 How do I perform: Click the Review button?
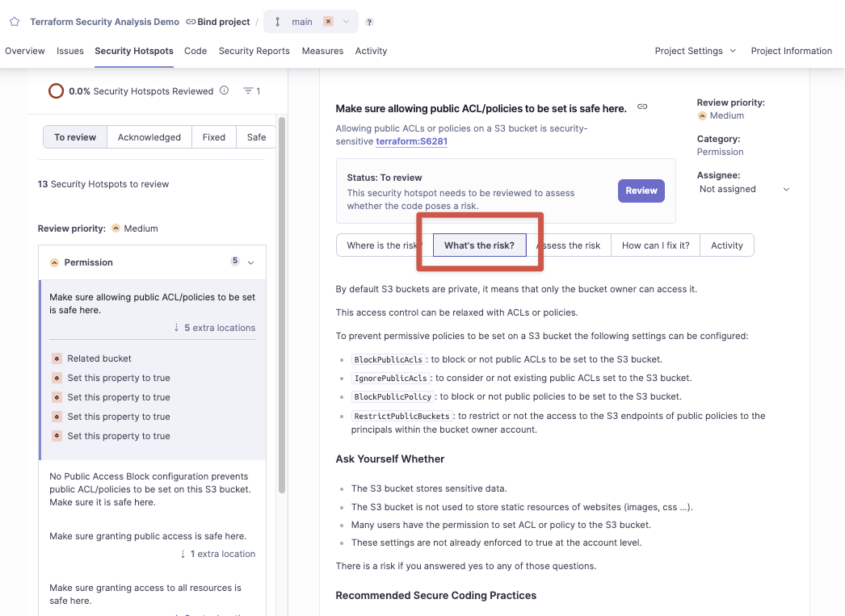pos(641,191)
